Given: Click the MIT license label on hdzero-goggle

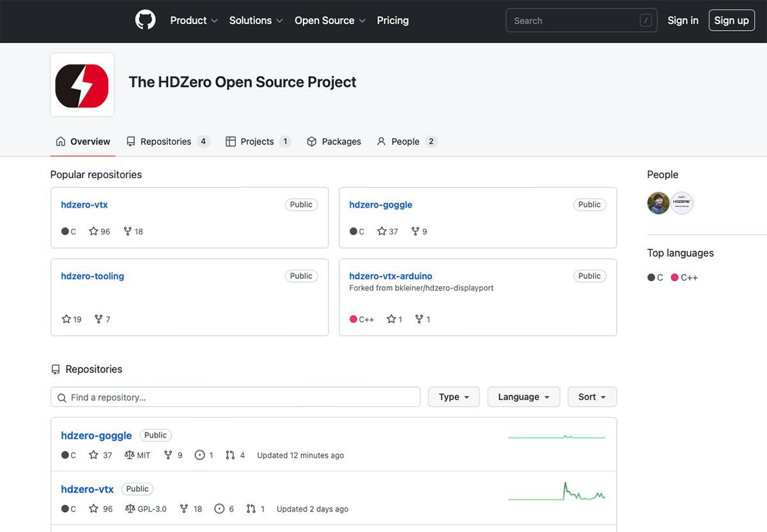Looking at the screenshot, I should [x=137, y=455].
